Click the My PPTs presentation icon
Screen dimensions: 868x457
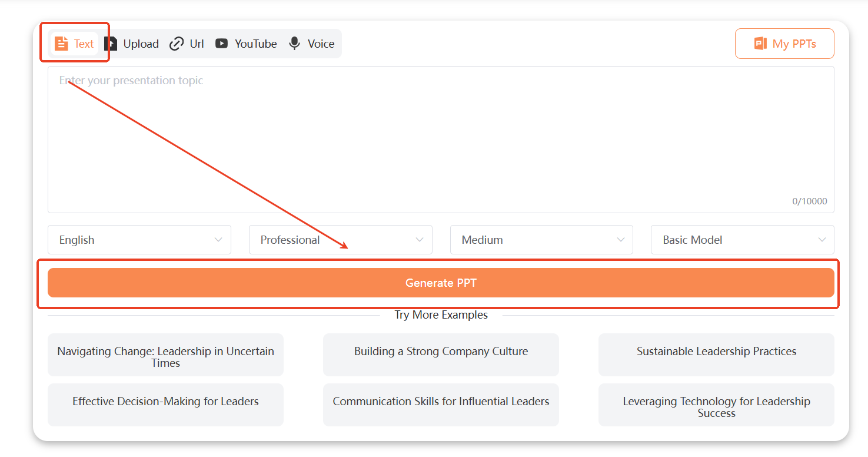(x=760, y=44)
